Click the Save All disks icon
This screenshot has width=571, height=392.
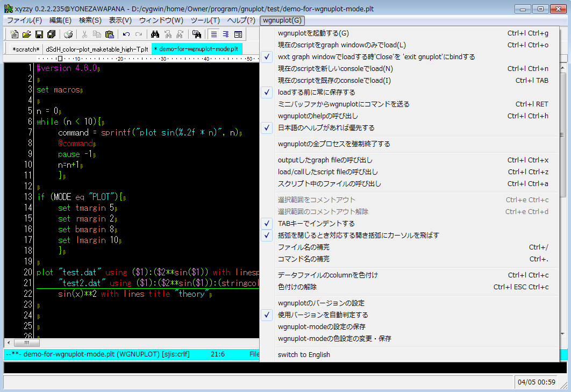(x=51, y=34)
